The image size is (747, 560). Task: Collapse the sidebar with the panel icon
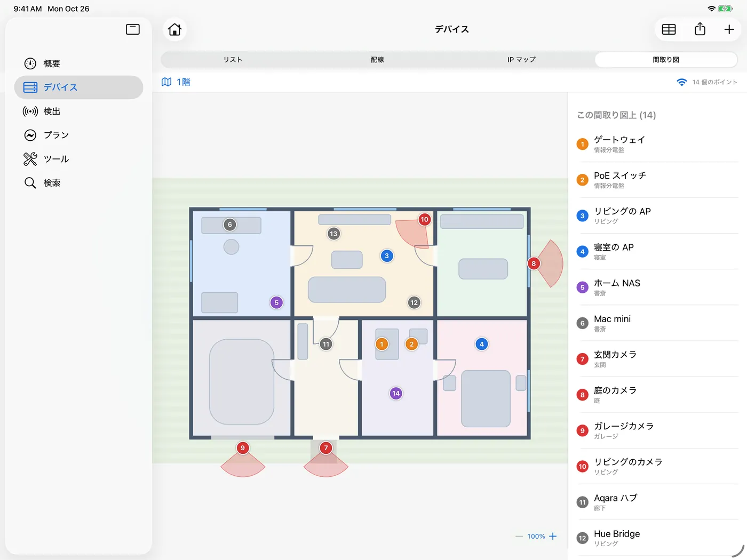(133, 29)
